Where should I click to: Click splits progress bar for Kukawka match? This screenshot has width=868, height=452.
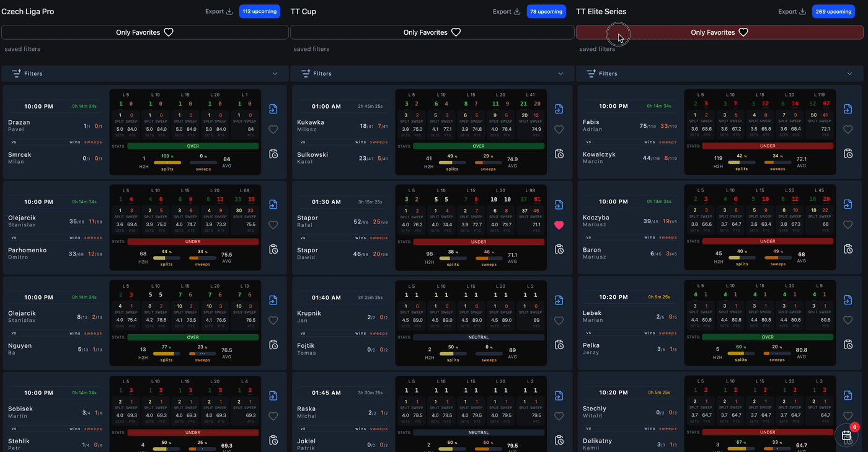452,162
